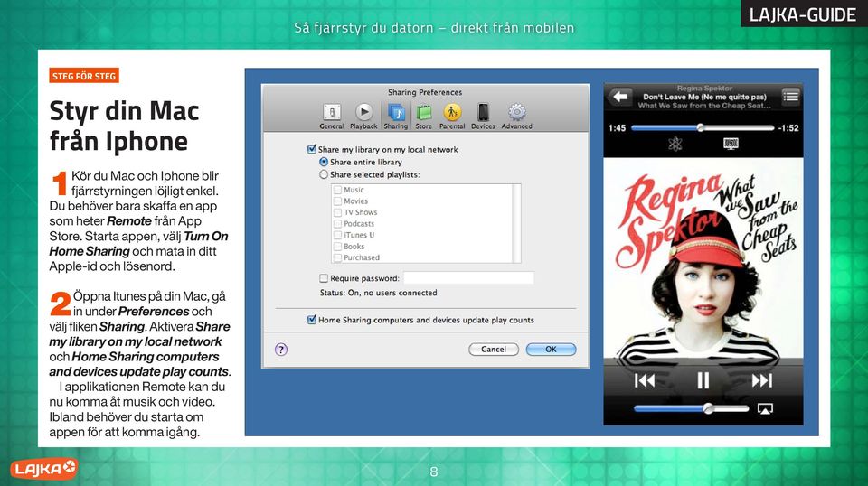Click the OK button

click(551, 350)
